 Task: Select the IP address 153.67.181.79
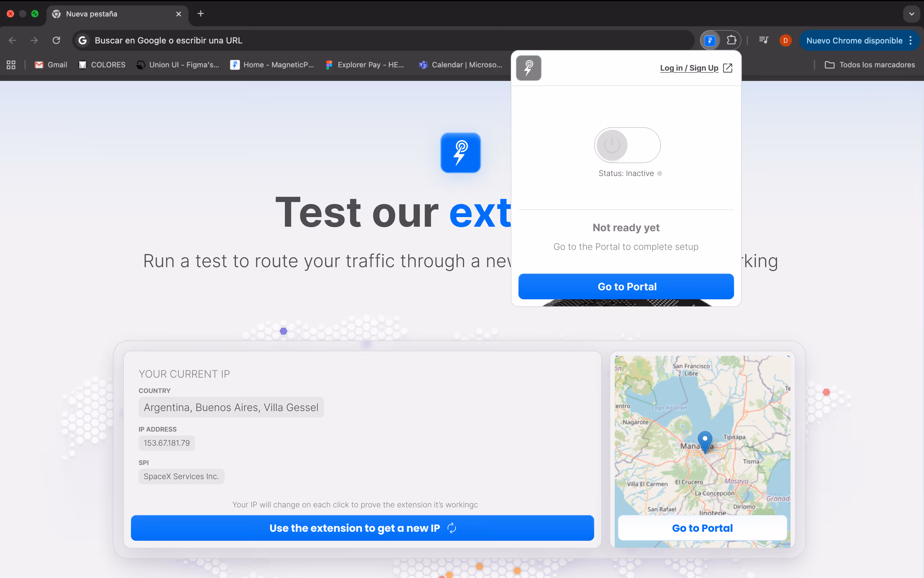167,443
